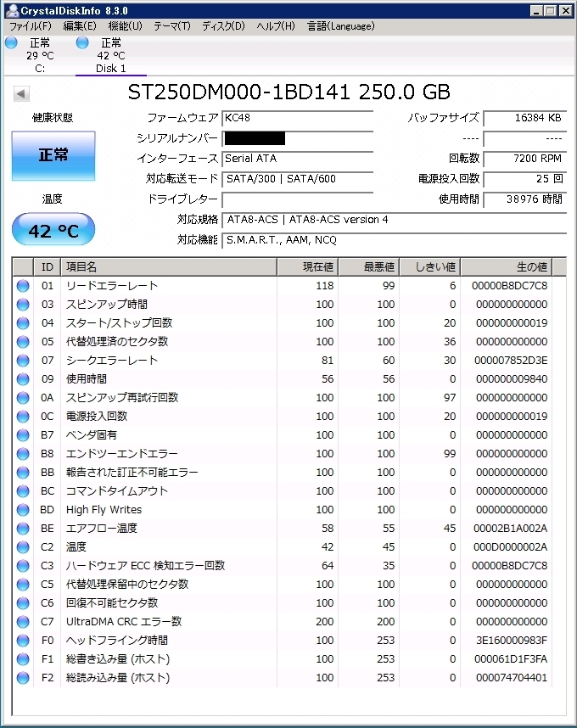The image size is (577, 728).
Task: Click the status circle of row 0C 電源投入回数
Action: tap(23, 417)
